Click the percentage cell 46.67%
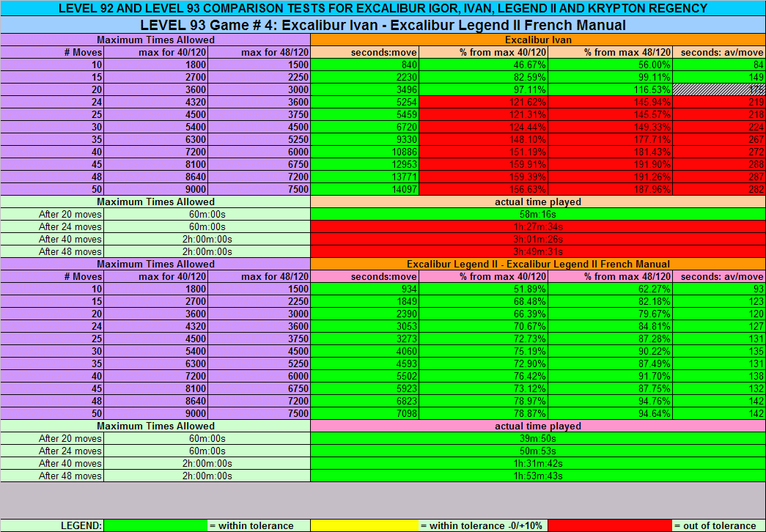 tap(483, 65)
